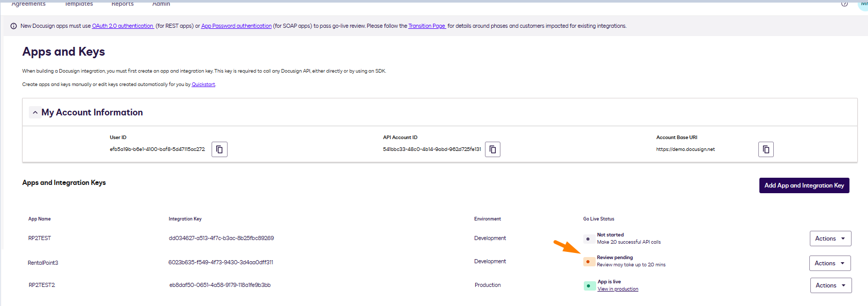This screenshot has width=868, height=306.
Task: Click the User ID value text
Action: 157,149
